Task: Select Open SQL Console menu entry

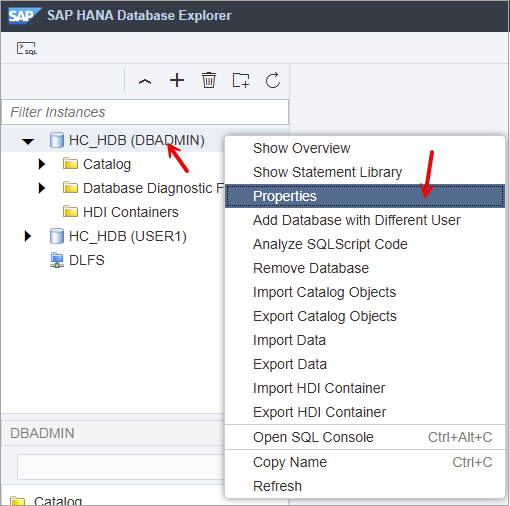Action: click(365, 437)
